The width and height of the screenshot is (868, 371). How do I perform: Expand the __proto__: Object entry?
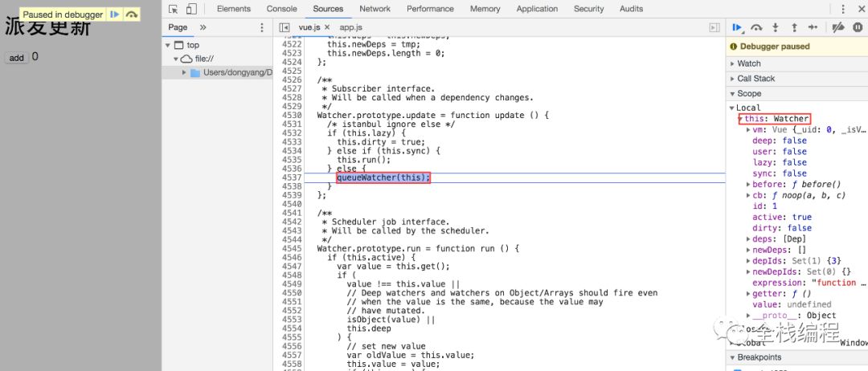point(748,315)
